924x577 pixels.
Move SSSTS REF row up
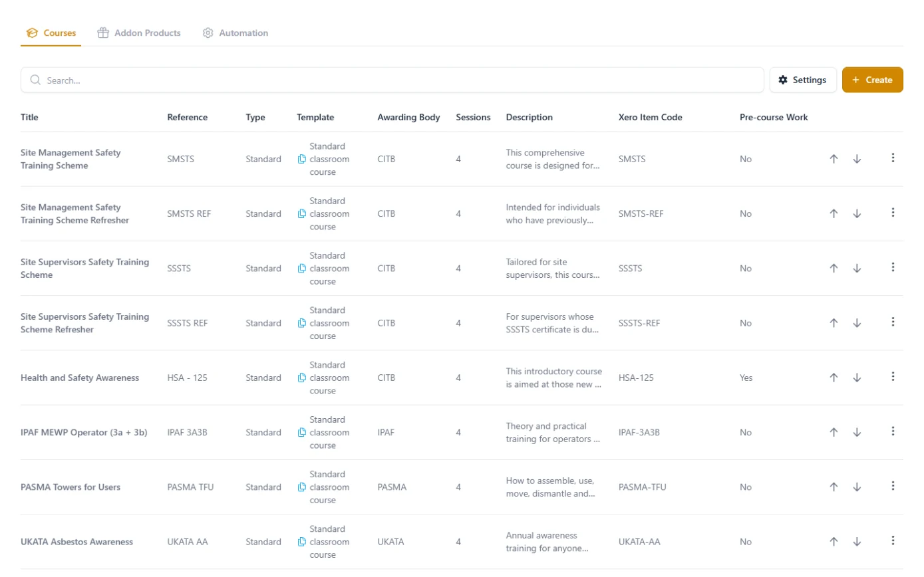tap(834, 322)
